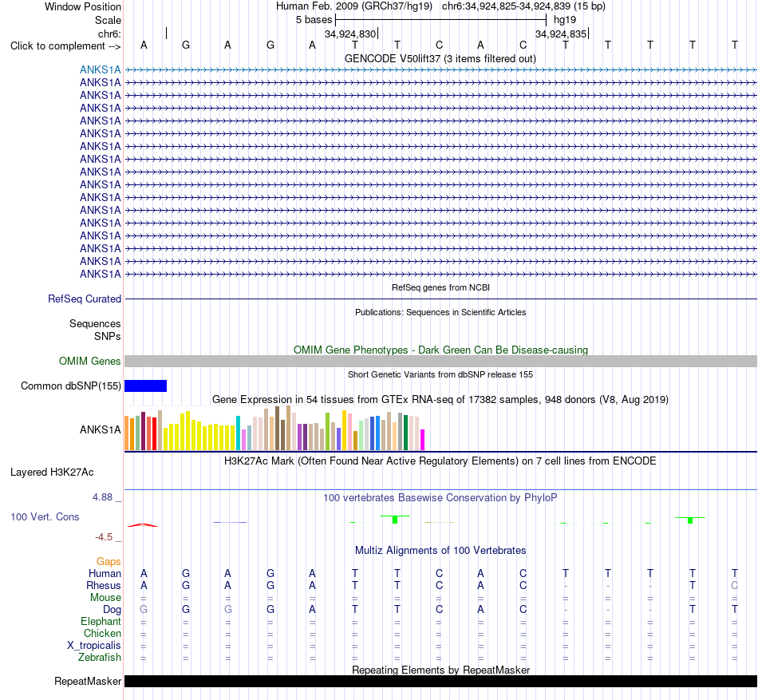
Task: Click the 34,924,835 ruler coordinate
Action: click(560, 34)
